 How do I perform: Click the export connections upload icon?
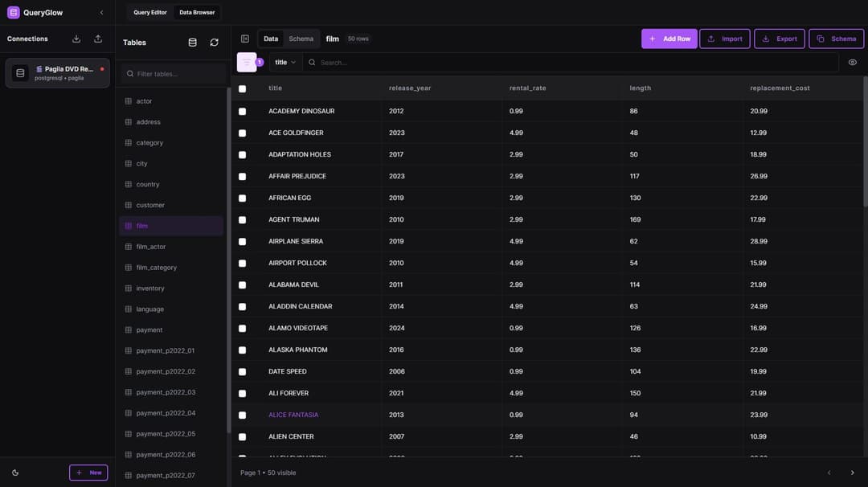point(98,39)
